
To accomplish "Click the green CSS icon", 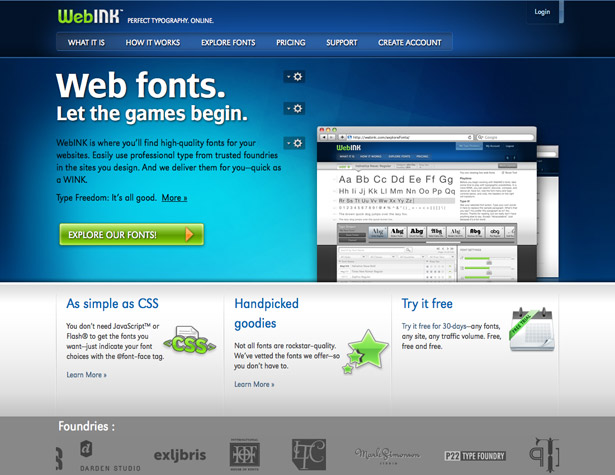I will click(x=190, y=340).
